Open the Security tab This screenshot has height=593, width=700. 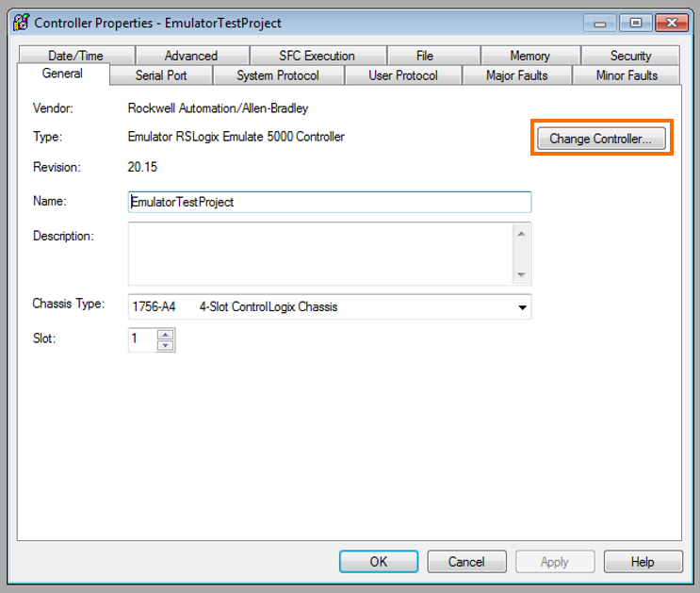(630, 56)
